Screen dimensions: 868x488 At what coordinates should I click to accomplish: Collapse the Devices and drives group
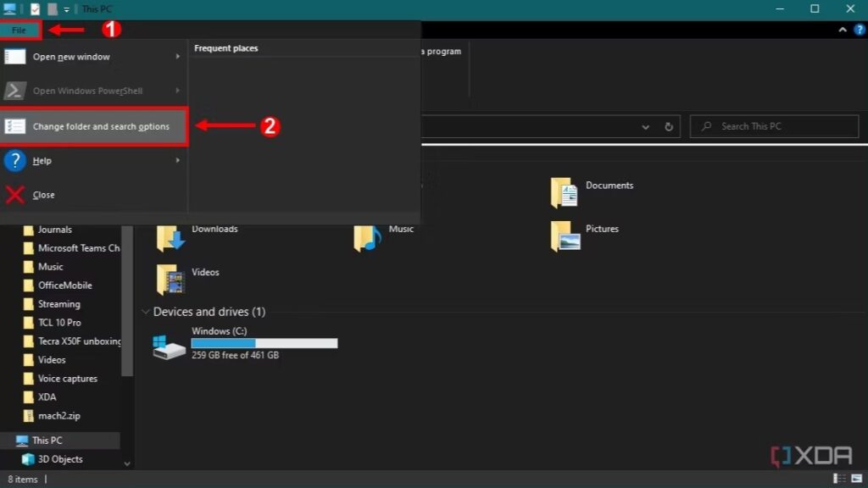(146, 312)
